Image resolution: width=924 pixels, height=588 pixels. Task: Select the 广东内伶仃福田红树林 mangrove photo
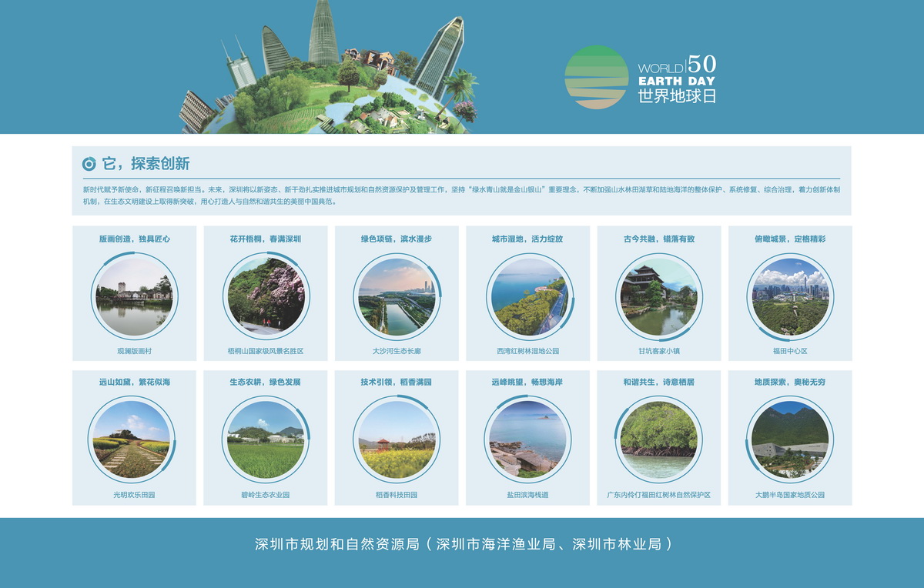pyautogui.click(x=659, y=440)
